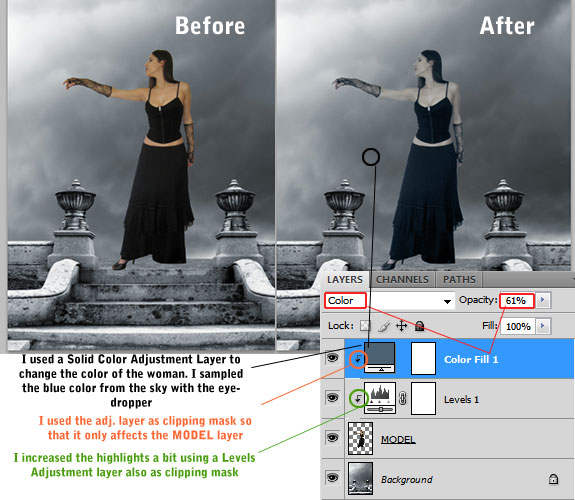Select the Color Fill 1 layer name
The height and width of the screenshot is (500, 575).
pyautogui.click(x=471, y=360)
